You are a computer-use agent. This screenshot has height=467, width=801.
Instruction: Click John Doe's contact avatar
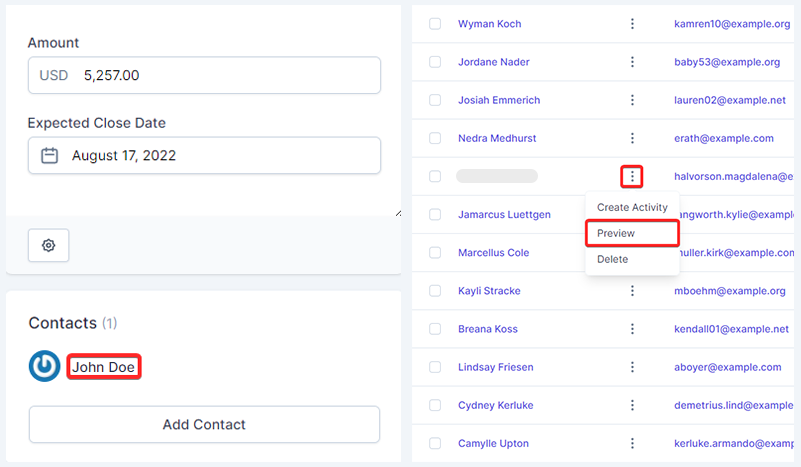[x=44, y=367]
